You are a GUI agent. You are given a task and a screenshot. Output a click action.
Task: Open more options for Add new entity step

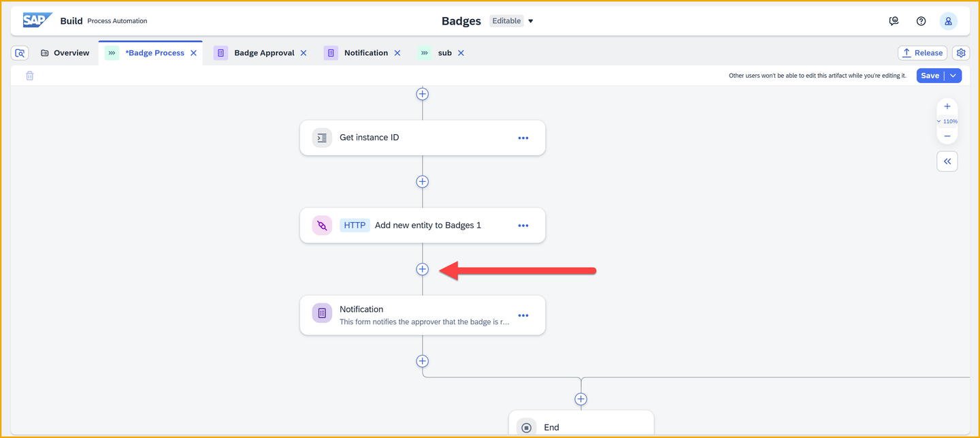coord(523,225)
